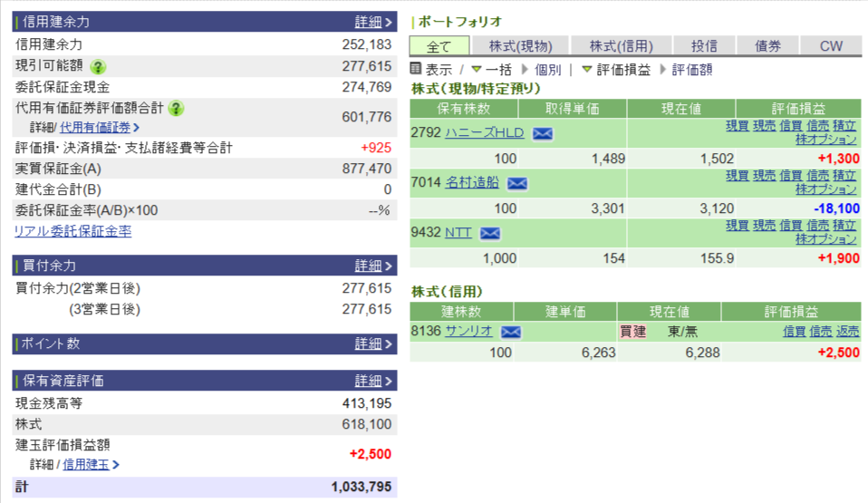The image size is (868, 503).
Task: Click the 1,033,795 total value
Action: point(361,487)
